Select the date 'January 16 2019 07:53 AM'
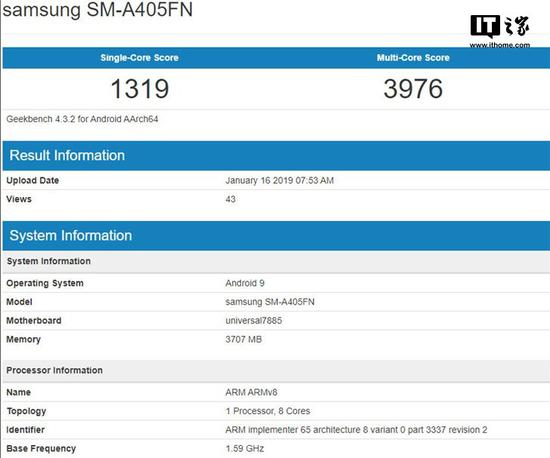The width and height of the screenshot is (550, 458). pyautogui.click(x=280, y=180)
